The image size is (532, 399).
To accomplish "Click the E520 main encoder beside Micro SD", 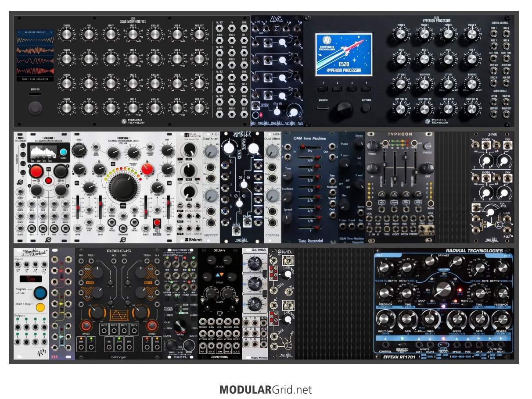I will point(344,108).
